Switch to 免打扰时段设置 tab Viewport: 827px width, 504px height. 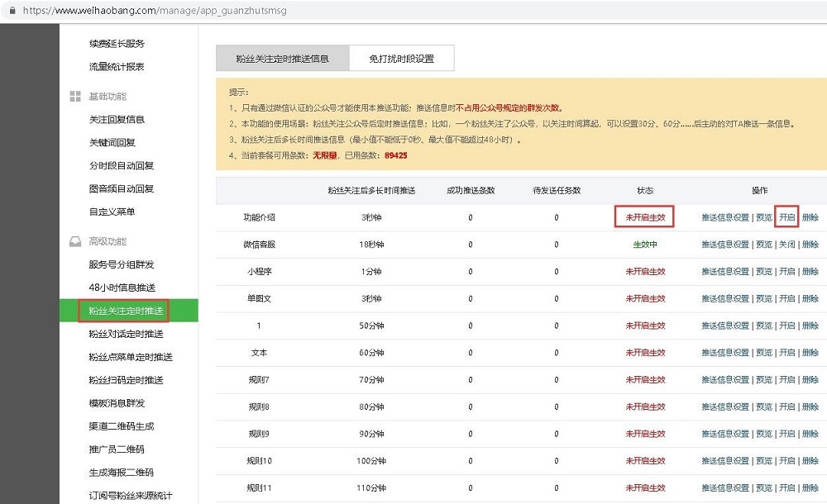[x=401, y=58]
